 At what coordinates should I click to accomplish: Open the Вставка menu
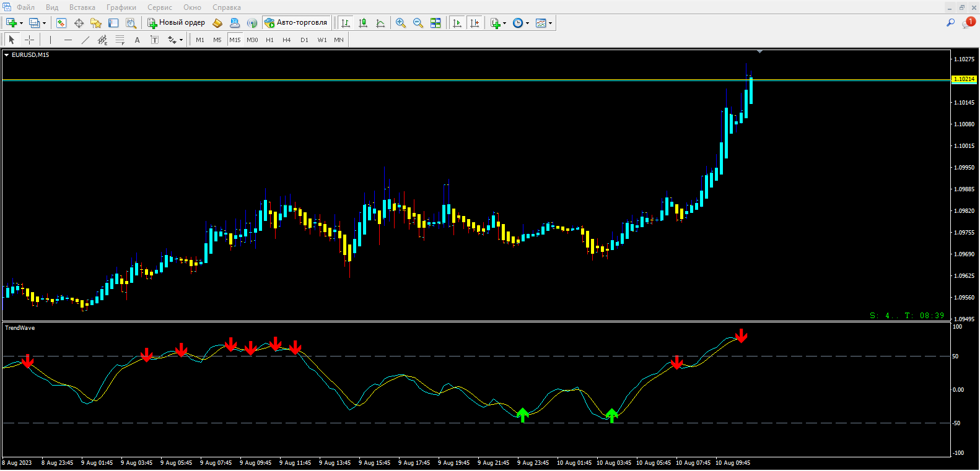coord(82,7)
